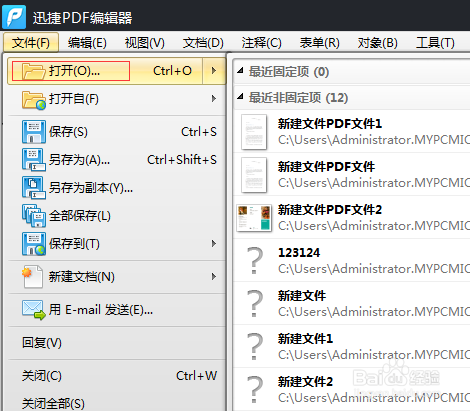Screen dimensions: 470x411
Task: Select recent file name 新建文件PDF文件2
Action: [330, 210]
